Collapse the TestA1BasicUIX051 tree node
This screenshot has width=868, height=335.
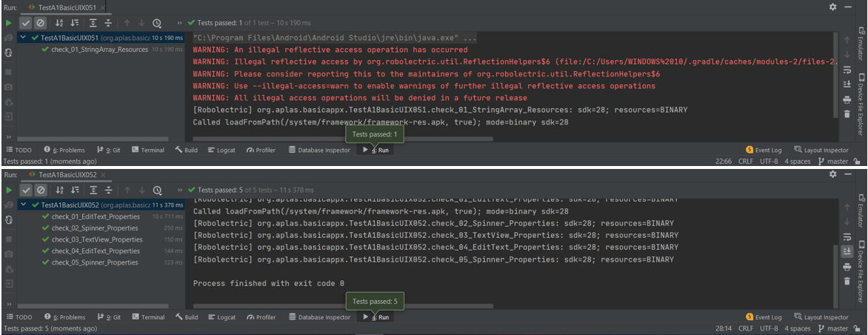pos(24,37)
